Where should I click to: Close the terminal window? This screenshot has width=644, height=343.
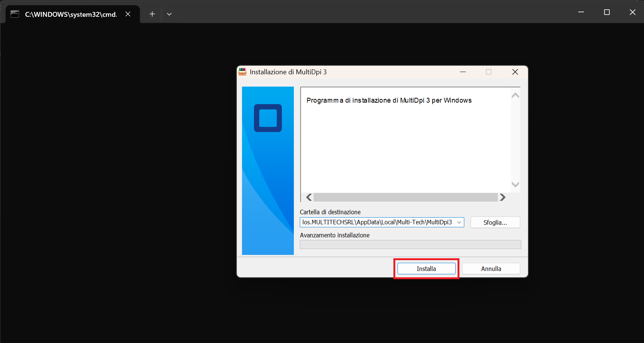[632, 12]
